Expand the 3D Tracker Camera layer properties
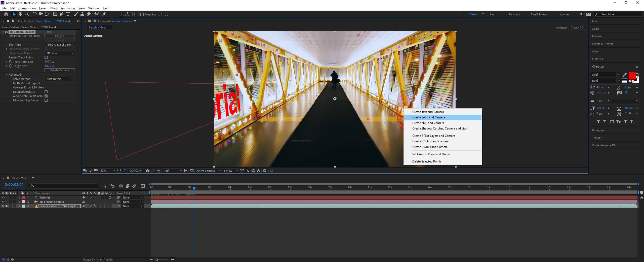Viewport: 644px width, 262px height. (x=19, y=202)
